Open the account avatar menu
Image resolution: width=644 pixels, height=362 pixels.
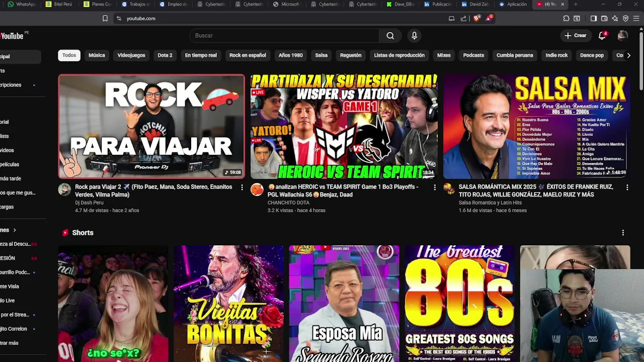click(622, 36)
